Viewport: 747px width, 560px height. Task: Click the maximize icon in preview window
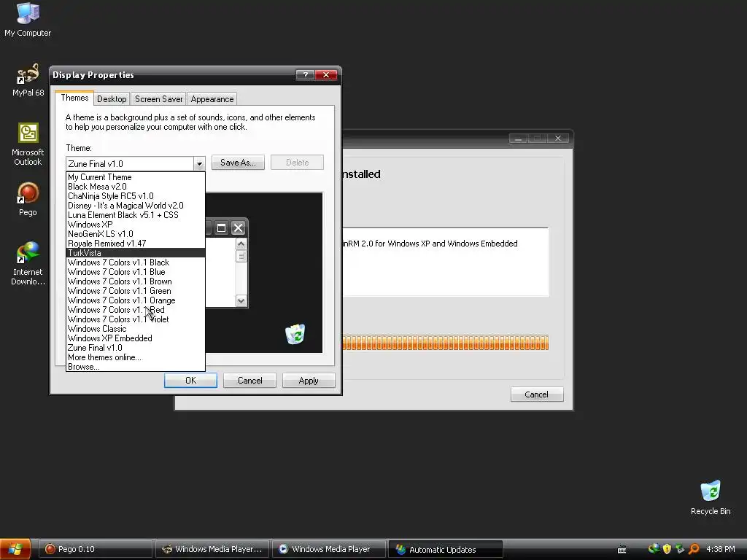click(221, 228)
